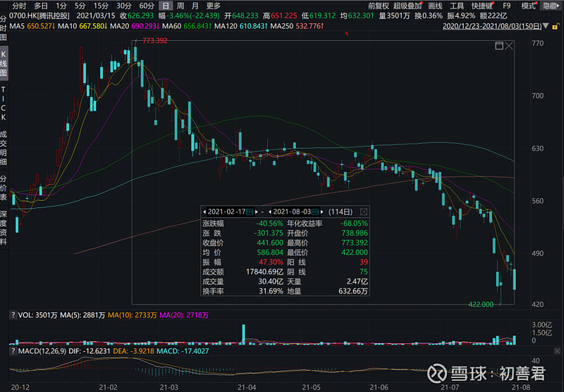This screenshot has height=392, width=564.
Task: Click the VOL: 3501万 indicator label
Action: [37, 315]
